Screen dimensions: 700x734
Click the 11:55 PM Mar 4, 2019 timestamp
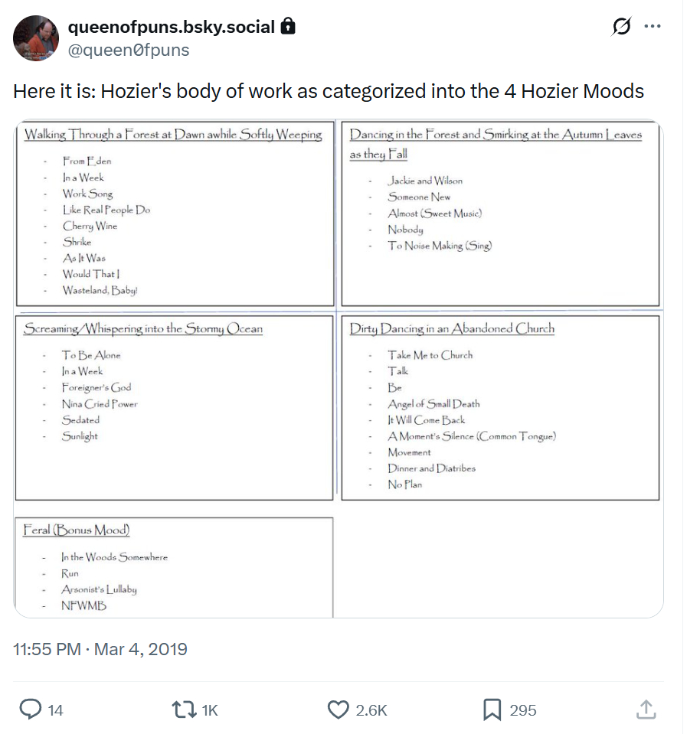tap(100, 649)
